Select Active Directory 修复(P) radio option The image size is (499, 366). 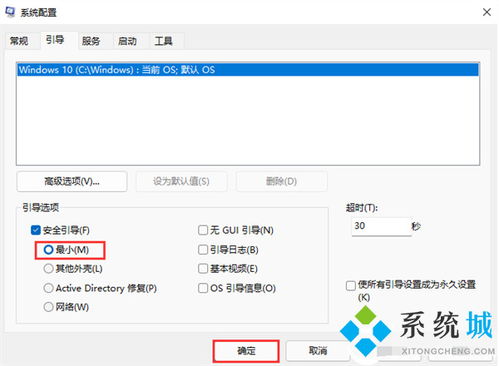coord(48,288)
